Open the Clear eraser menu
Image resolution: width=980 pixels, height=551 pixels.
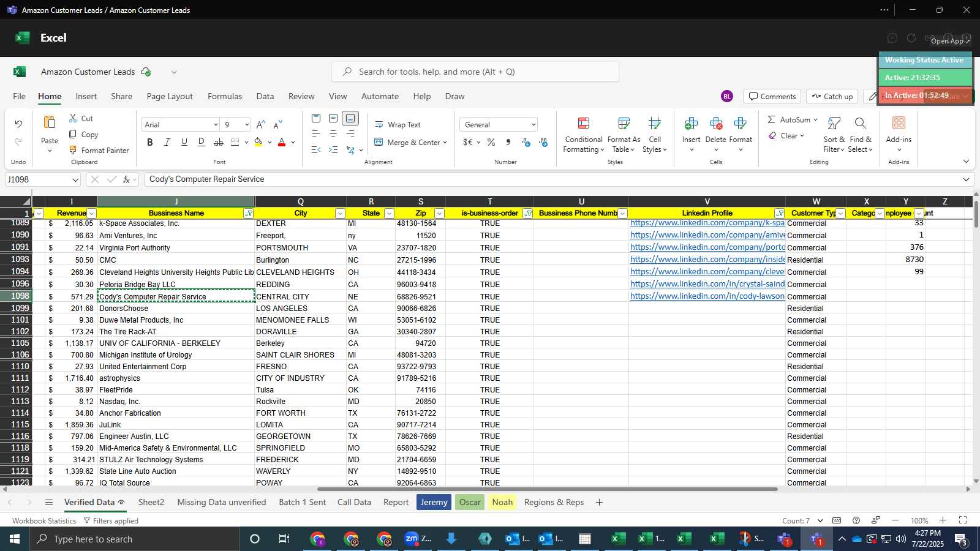(786, 136)
